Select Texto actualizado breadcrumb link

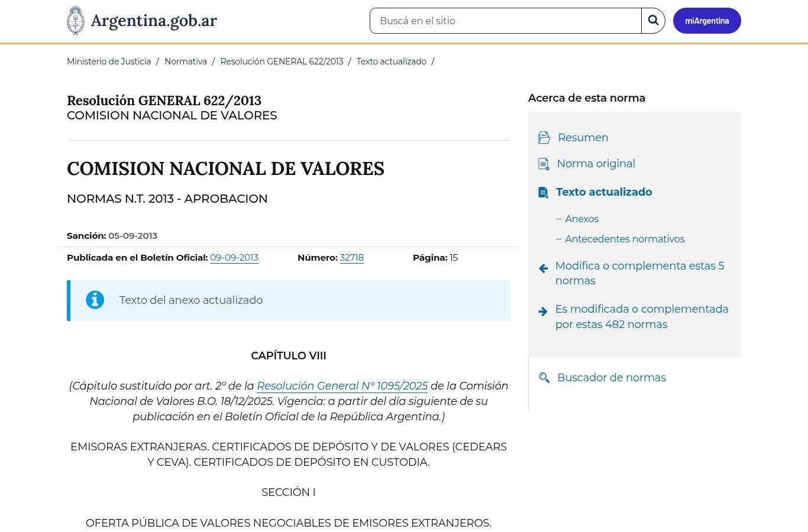coord(392,61)
